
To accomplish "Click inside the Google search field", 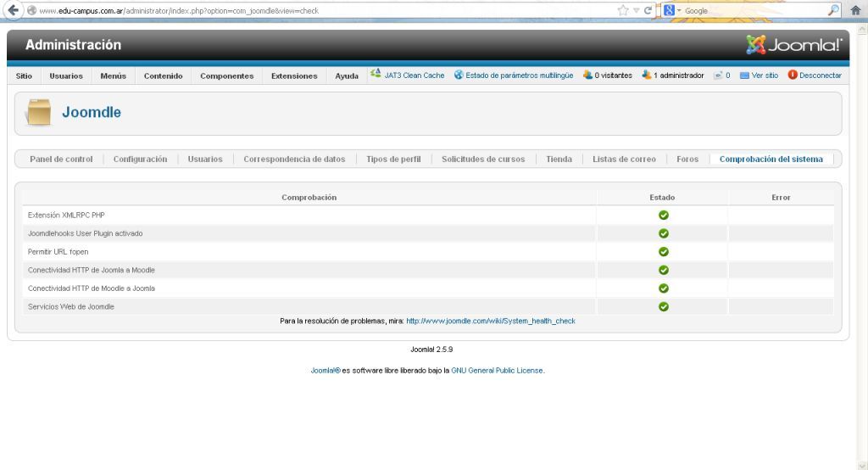I will click(754, 10).
